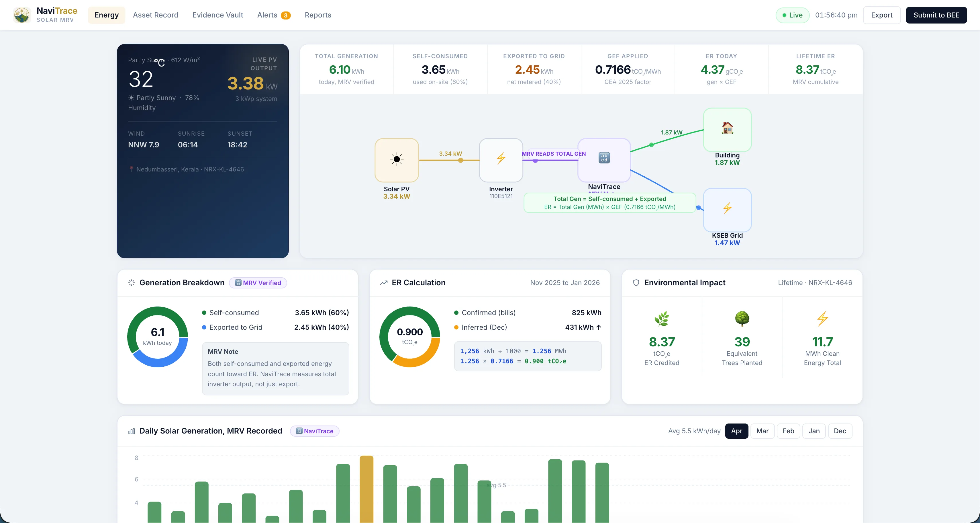Click the Live status indicator
This screenshot has width=980, height=523.
click(x=792, y=15)
